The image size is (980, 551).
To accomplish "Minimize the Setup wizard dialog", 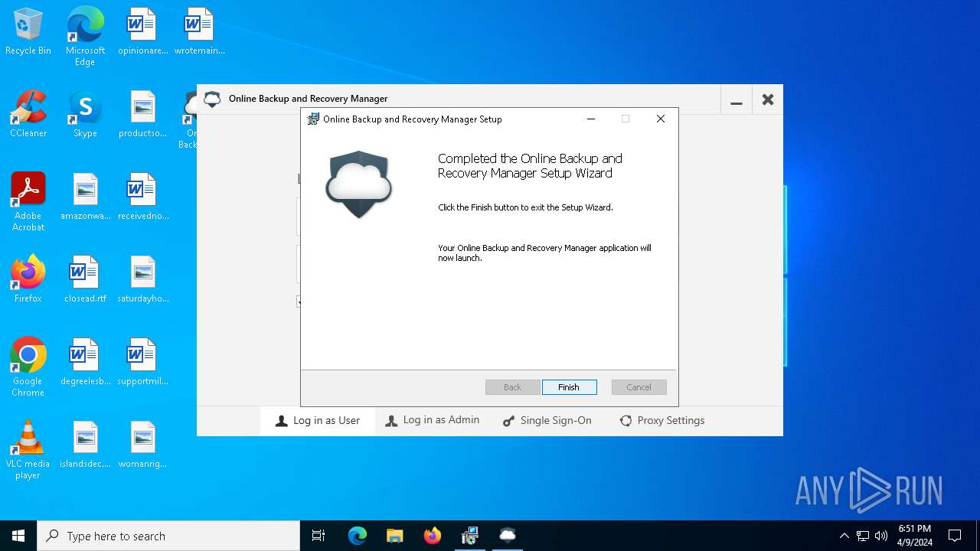I will point(591,119).
